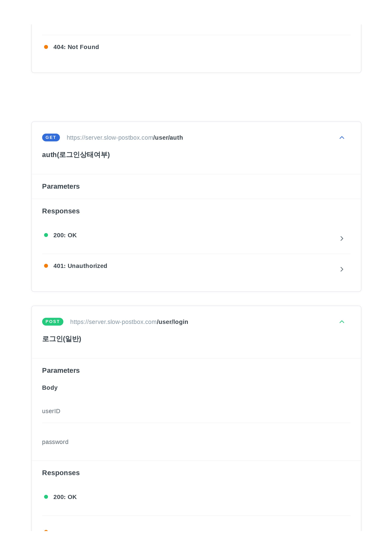Select the login 200: OK response label
The width and height of the screenshot is (392, 555).
pos(65,497)
